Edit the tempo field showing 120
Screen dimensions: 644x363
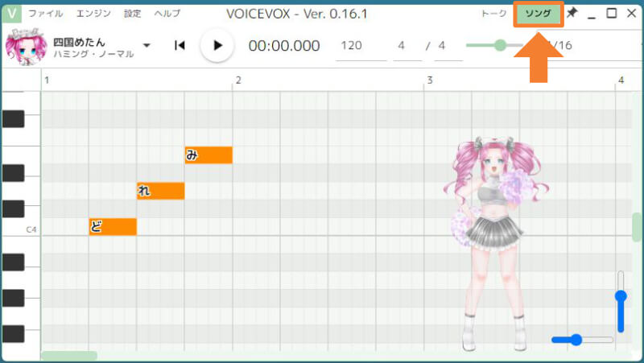361,46
